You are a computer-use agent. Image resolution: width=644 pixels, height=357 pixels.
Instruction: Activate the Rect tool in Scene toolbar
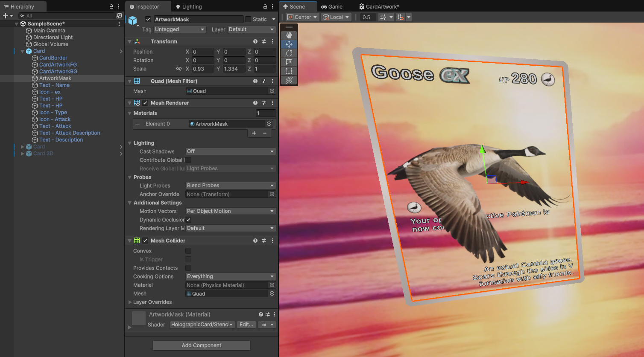[289, 71]
